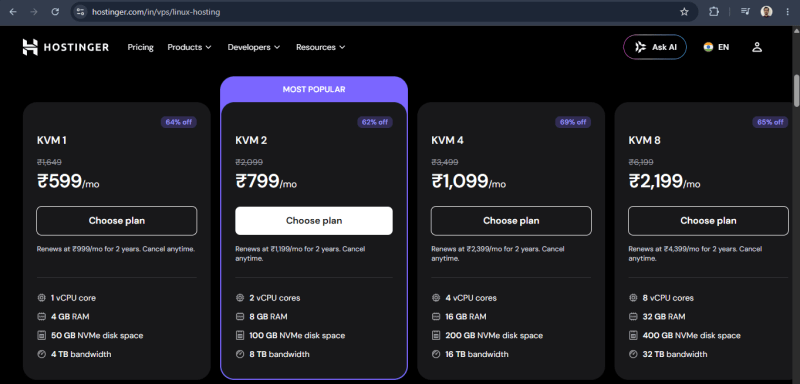Click the disk icon beside 200 GB NVMe
The width and height of the screenshot is (800, 384).
point(436,336)
